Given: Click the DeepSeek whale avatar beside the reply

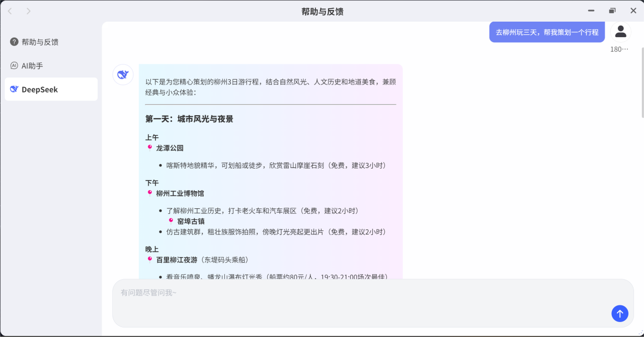Looking at the screenshot, I should (x=123, y=75).
